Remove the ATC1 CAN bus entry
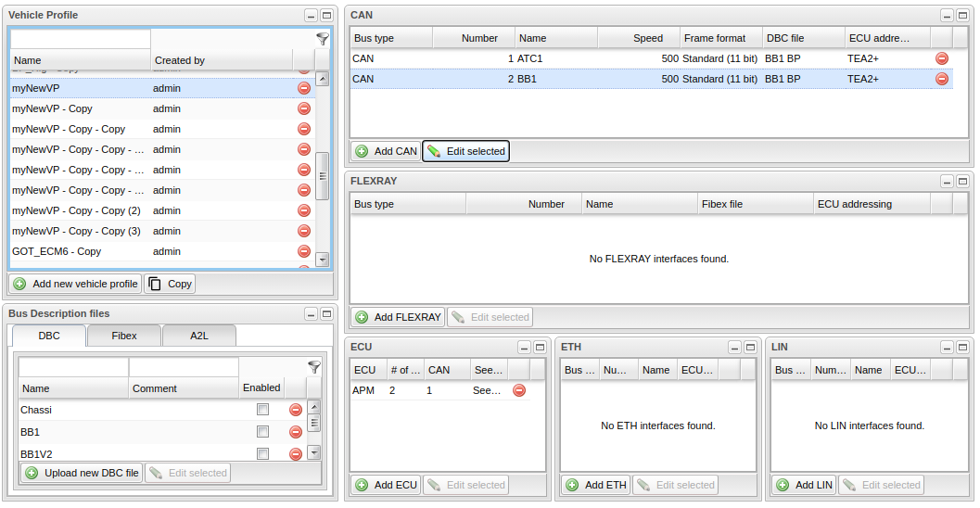Screen dimensions: 980x508 click(x=941, y=58)
